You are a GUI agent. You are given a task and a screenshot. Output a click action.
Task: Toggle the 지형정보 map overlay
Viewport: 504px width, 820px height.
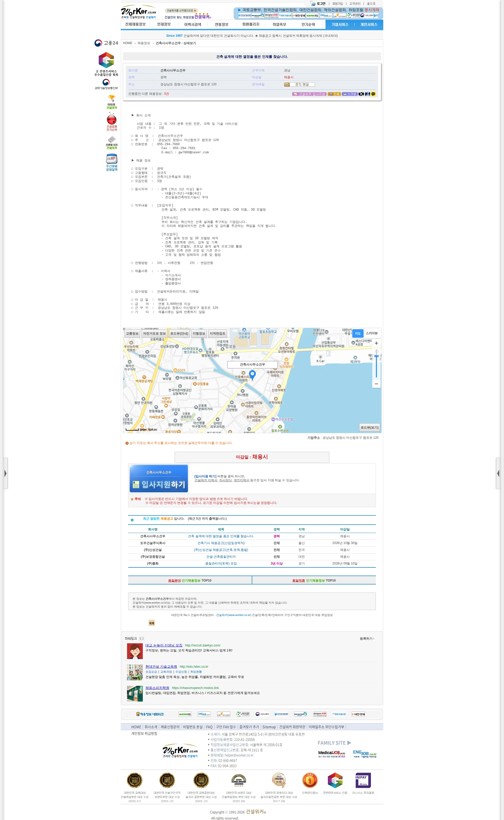tap(199, 333)
